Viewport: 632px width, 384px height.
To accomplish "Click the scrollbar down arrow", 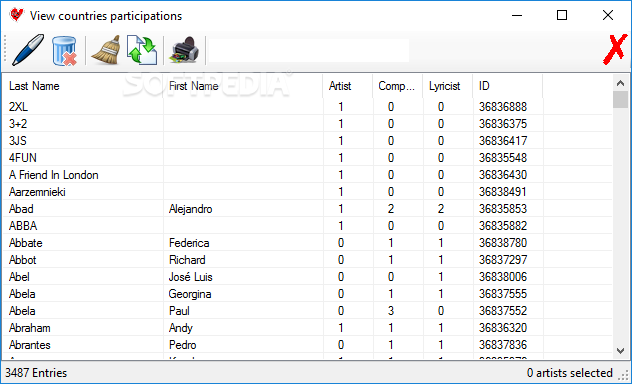I will 620,351.
